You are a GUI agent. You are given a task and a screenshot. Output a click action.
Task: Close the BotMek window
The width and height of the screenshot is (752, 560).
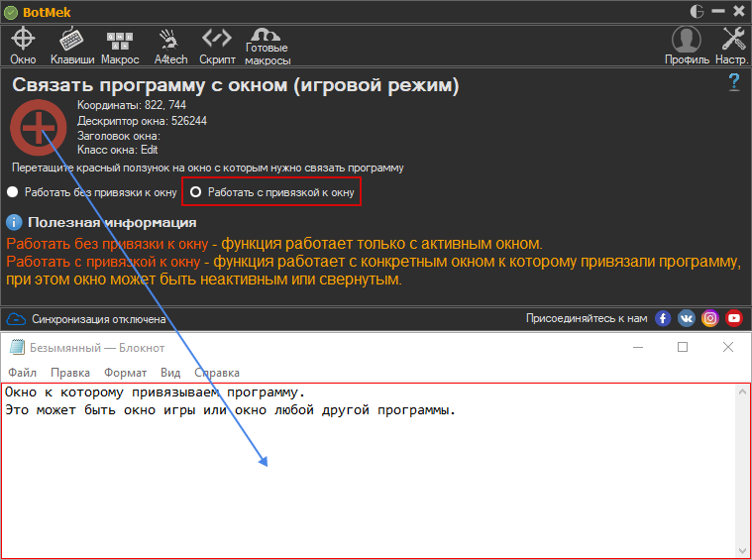pos(739,12)
